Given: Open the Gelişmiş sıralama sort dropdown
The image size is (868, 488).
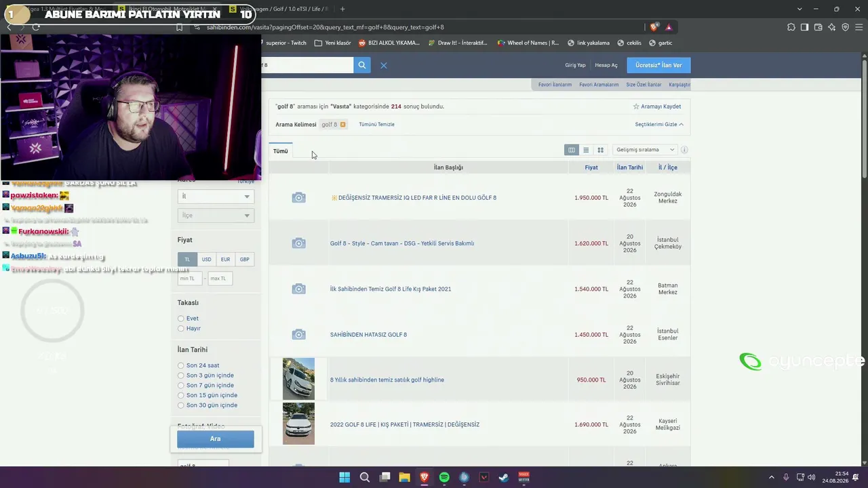Looking at the screenshot, I should coord(645,150).
